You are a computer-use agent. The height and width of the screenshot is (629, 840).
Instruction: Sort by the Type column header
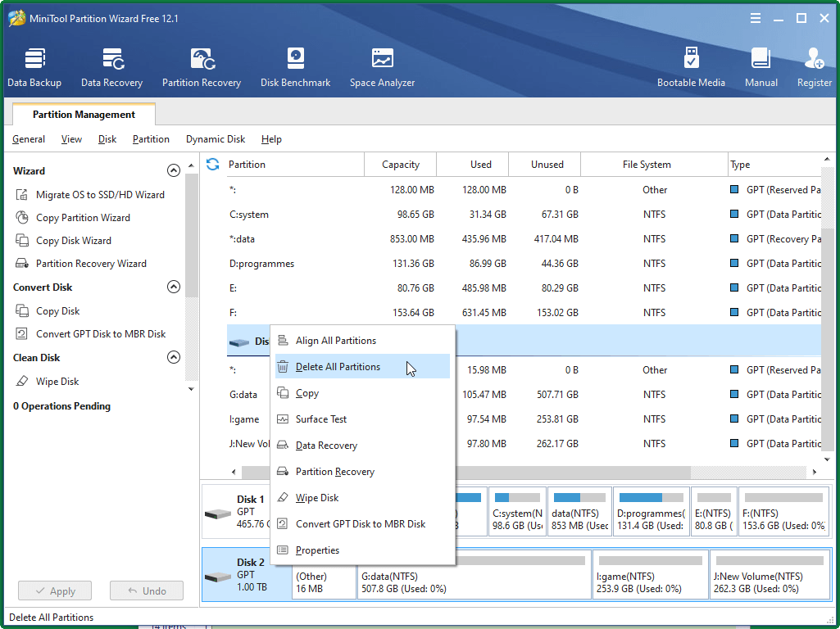point(774,165)
